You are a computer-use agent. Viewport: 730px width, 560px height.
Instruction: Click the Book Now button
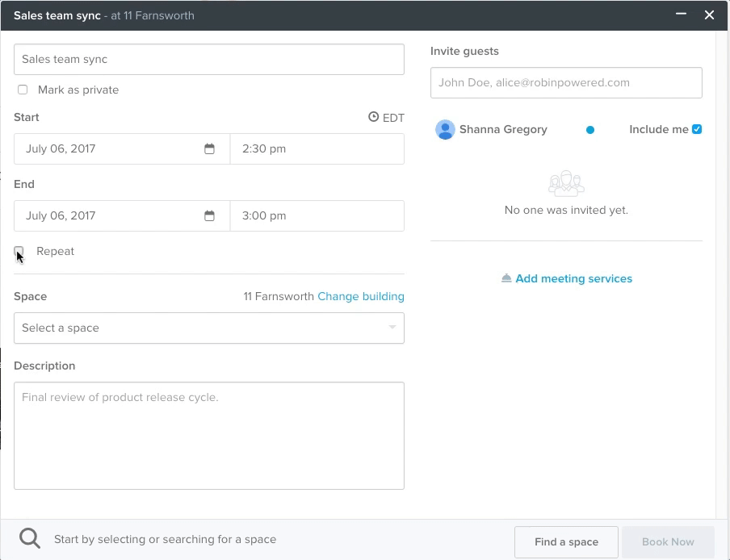668,542
